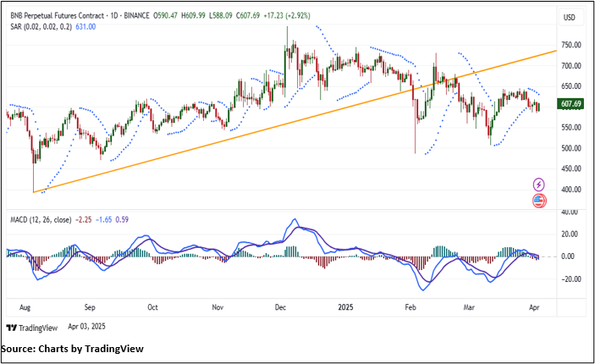595x364 pixels.
Task: Click the 0.00 MACD axis label
Action: click(x=568, y=256)
